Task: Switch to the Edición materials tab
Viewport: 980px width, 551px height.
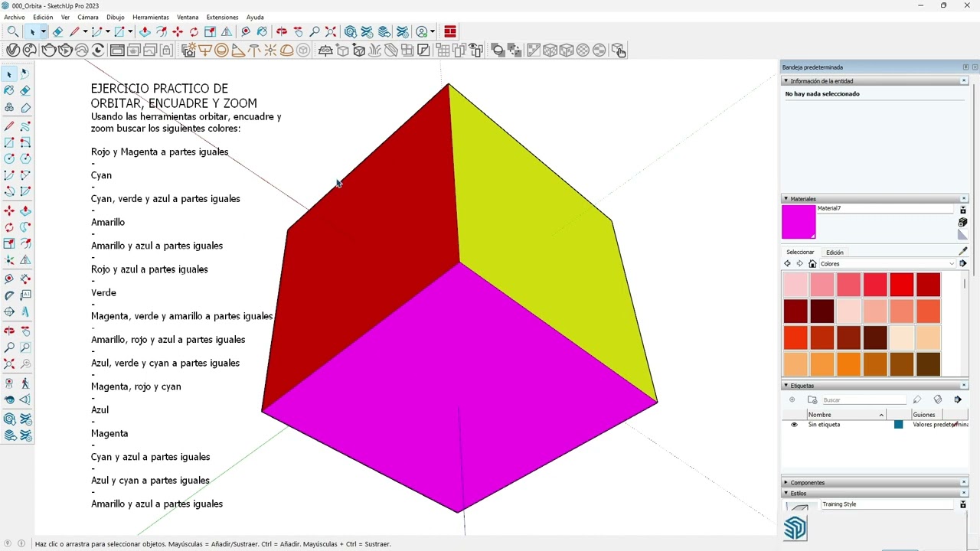Action: 835,253
